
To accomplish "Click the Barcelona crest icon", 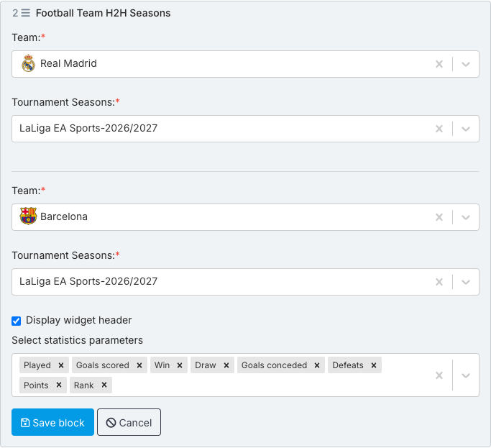I will (x=28, y=216).
